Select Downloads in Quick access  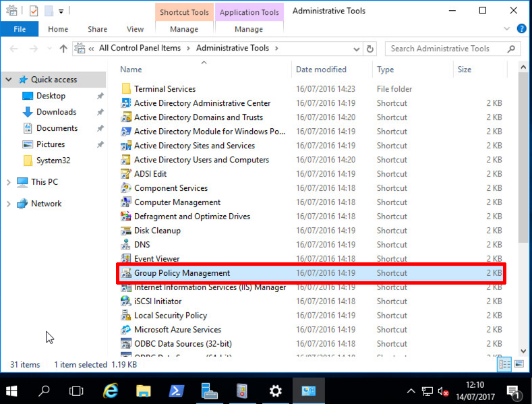(x=57, y=112)
